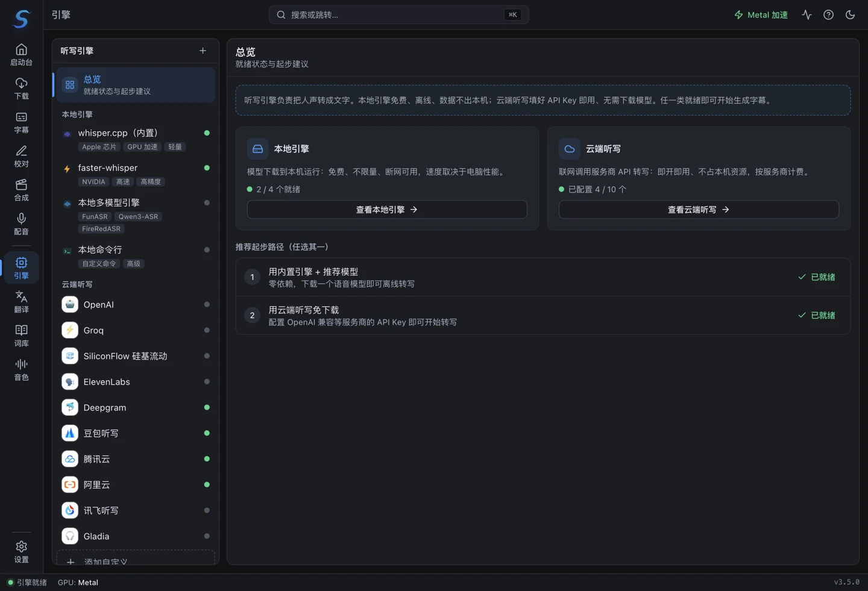The height and width of the screenshot is (591, 868).
Task: Open the activity monitor pulse icon
Action: (807, 14)
